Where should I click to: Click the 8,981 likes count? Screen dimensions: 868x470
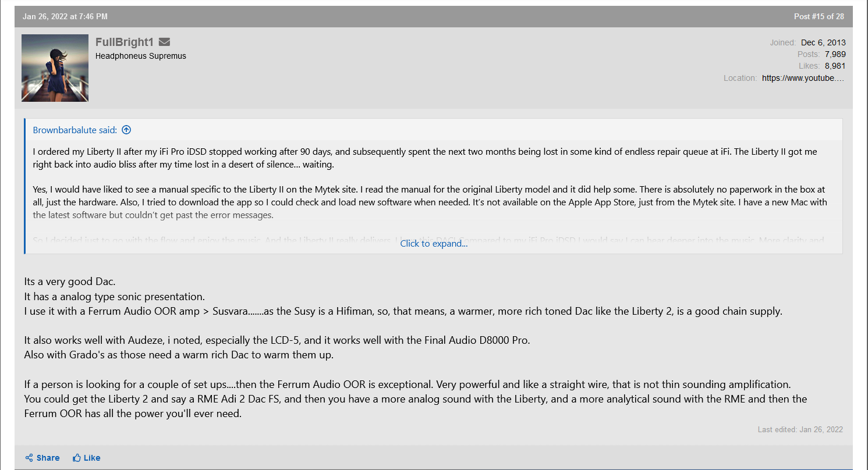point(835,66)
